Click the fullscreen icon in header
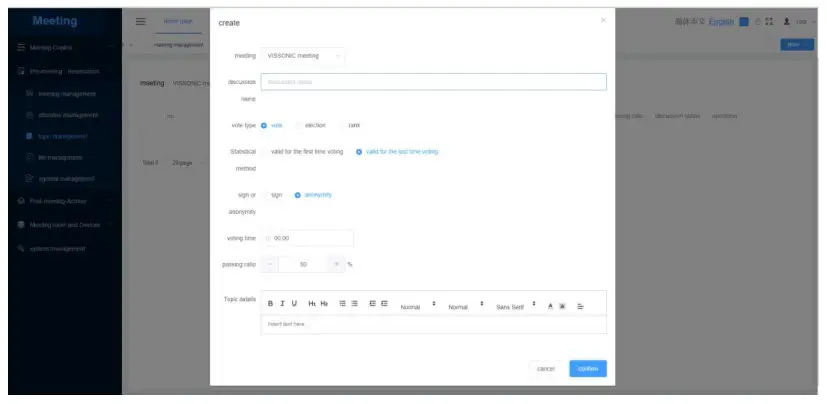 tap(769, 22)
